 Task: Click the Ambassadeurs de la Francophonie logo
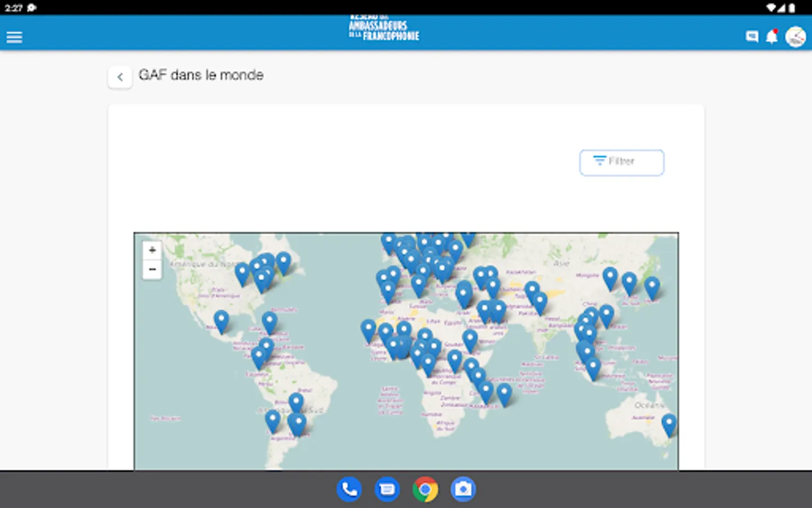[383, 29]
